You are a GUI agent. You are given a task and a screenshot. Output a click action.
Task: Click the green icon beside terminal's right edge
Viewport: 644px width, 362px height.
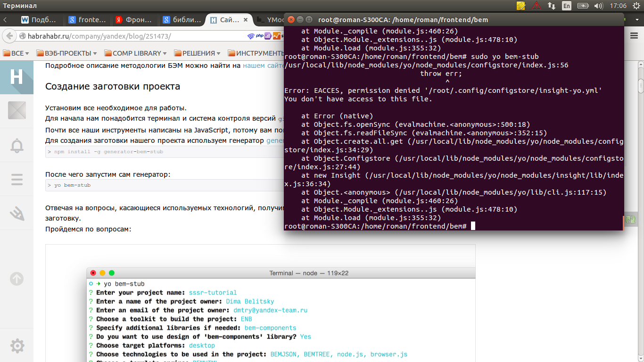point(629,219)
